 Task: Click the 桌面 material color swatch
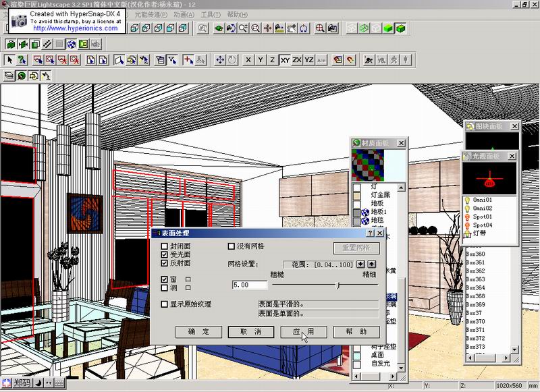tap(357, 355)
